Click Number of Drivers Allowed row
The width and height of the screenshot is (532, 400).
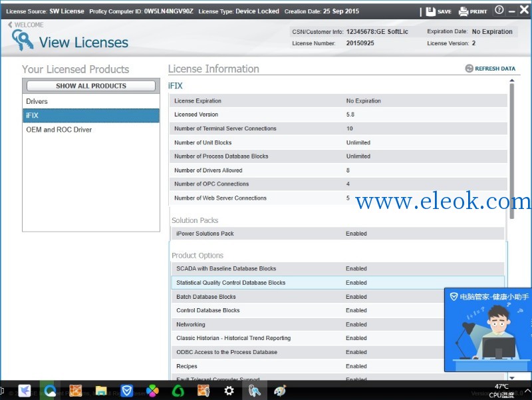click(338, 170)
